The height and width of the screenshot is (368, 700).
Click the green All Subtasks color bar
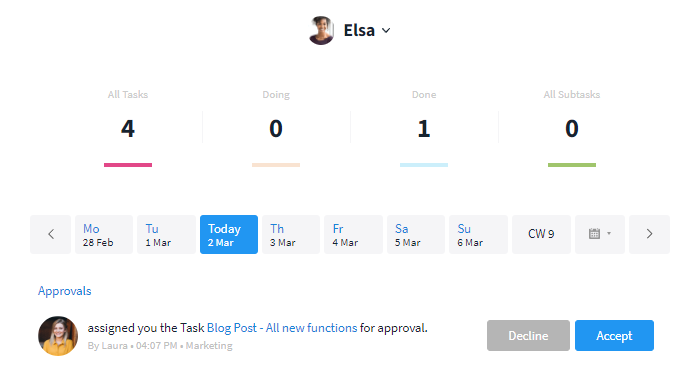pos(572,165)
